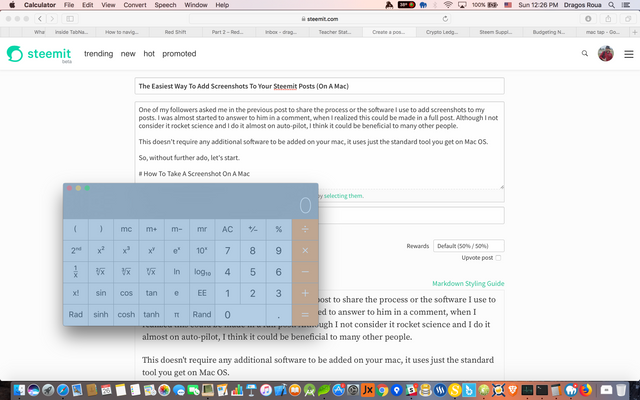Click the EE button in Calculator
This screenshot has height=400, width=640.
[202, 293]
